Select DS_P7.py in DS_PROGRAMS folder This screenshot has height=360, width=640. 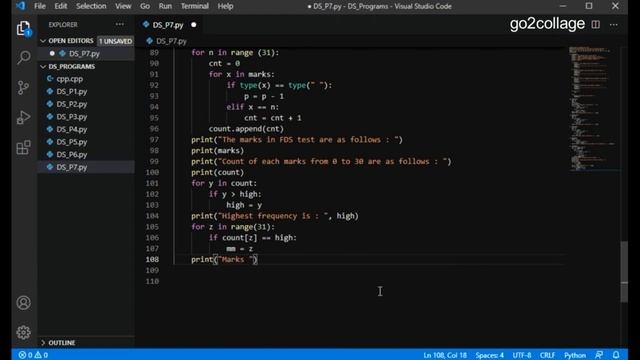87,167
